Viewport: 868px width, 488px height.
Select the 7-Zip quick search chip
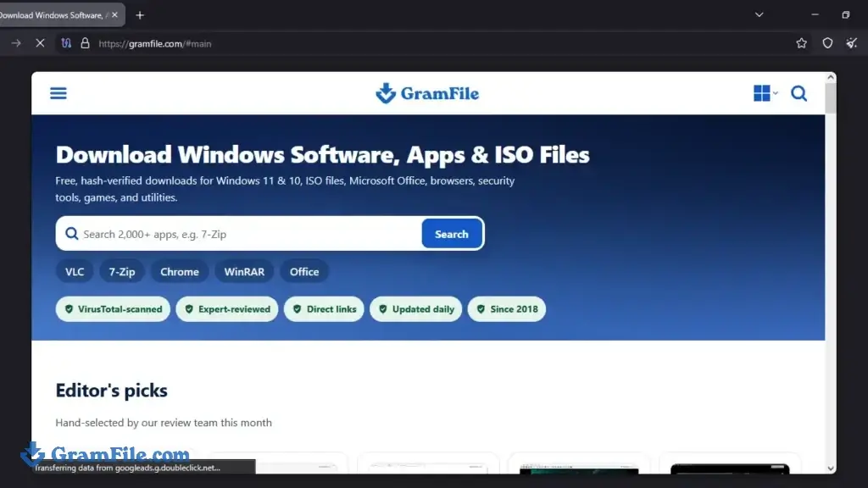(x=122, y=272)
